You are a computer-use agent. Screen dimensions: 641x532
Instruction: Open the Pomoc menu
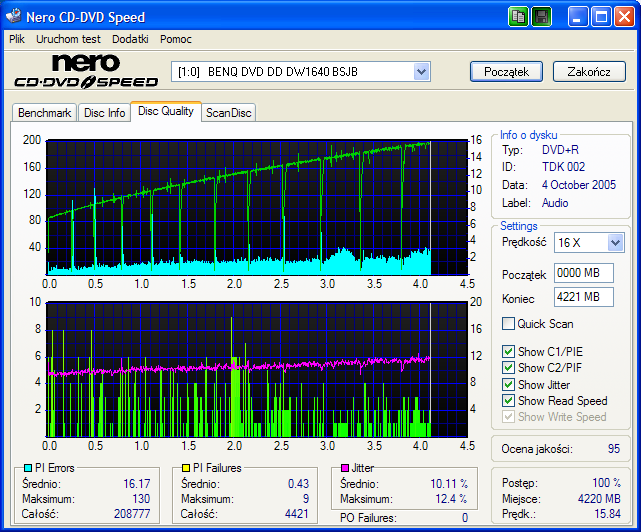(176, 39)
